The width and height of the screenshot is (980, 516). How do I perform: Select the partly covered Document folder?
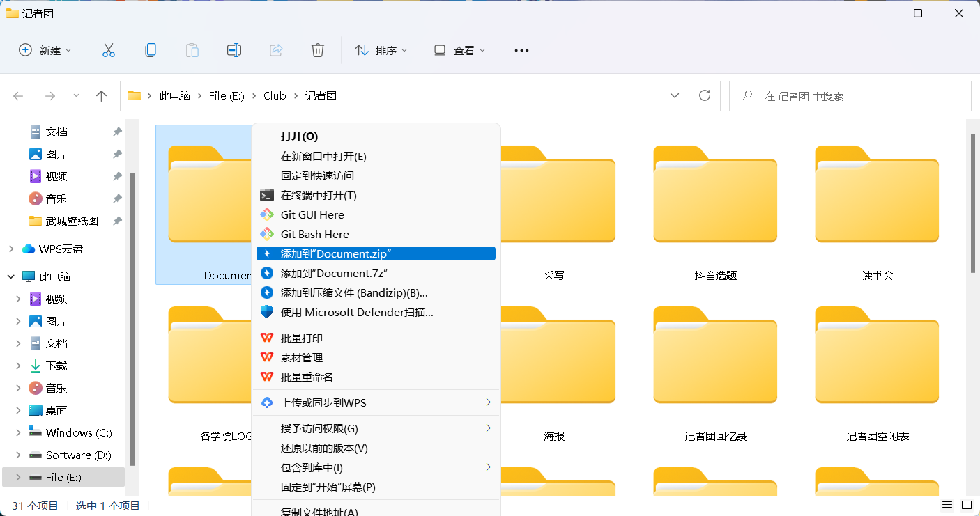point(204,205)
